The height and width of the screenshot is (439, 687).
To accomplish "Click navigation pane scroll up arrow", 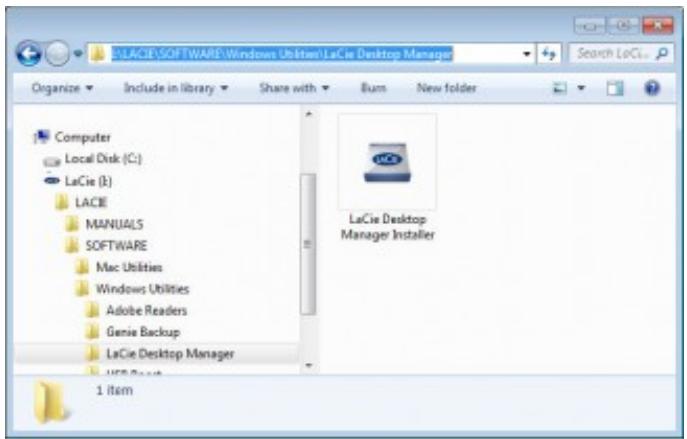I will point(308,114).
